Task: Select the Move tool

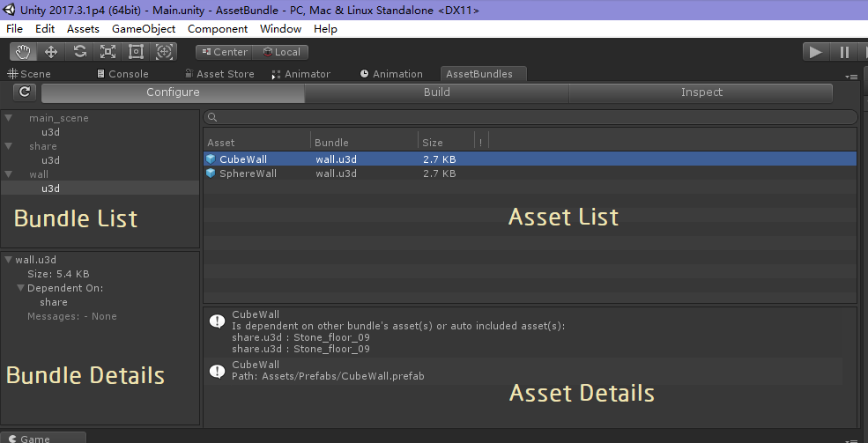Action: 51,52
